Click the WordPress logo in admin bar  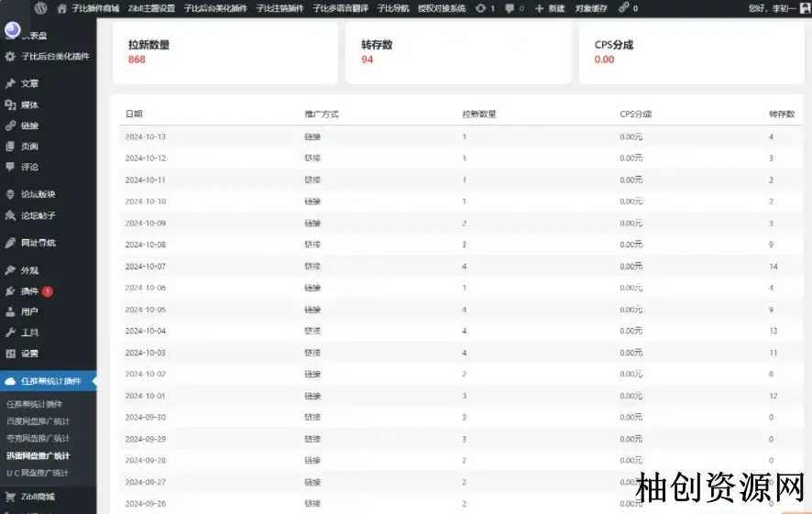point(41,8)
